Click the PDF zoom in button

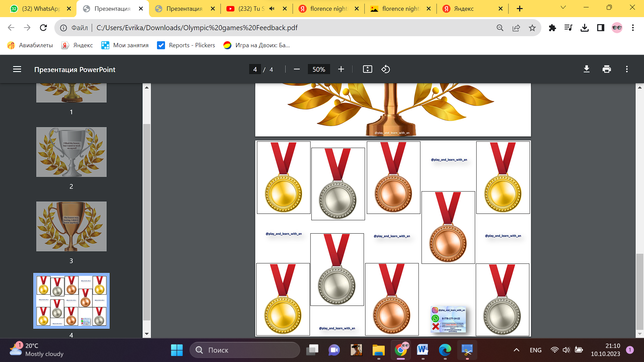[341, 69]
